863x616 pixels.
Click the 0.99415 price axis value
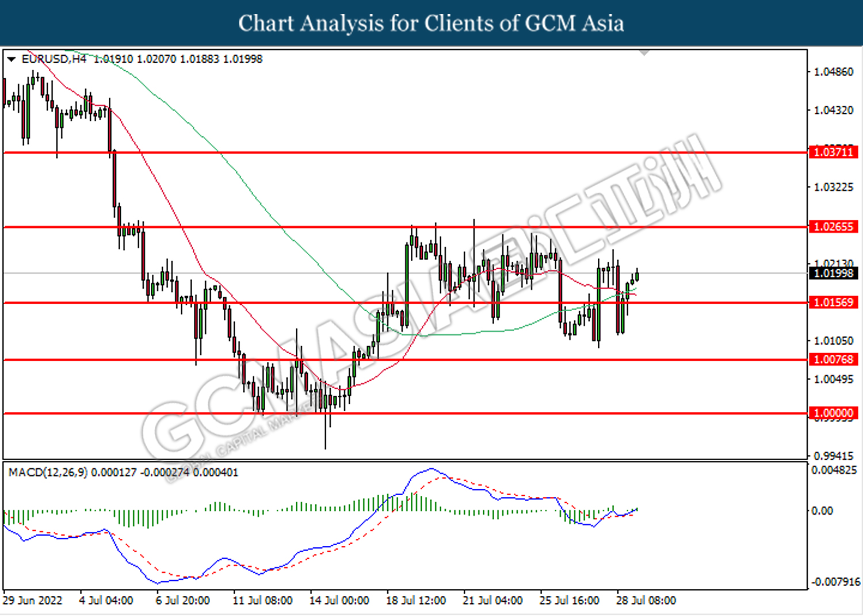click(x=834, y=456)
